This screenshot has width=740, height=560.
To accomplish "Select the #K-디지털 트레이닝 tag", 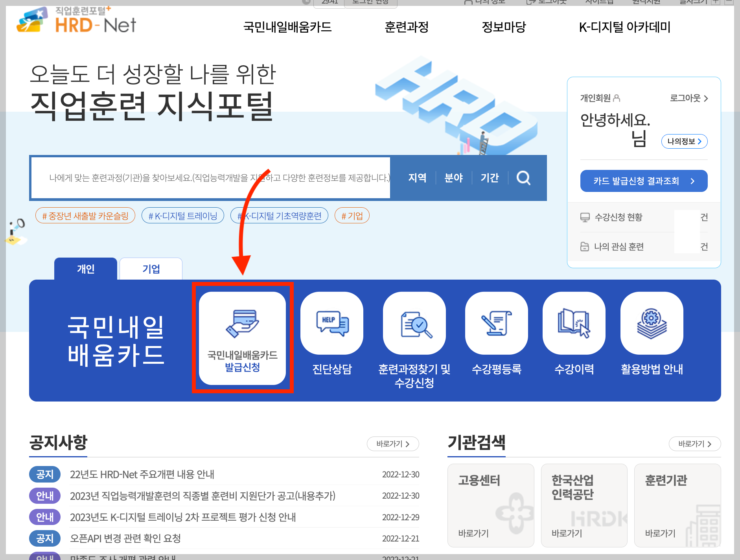I will 183,216.
